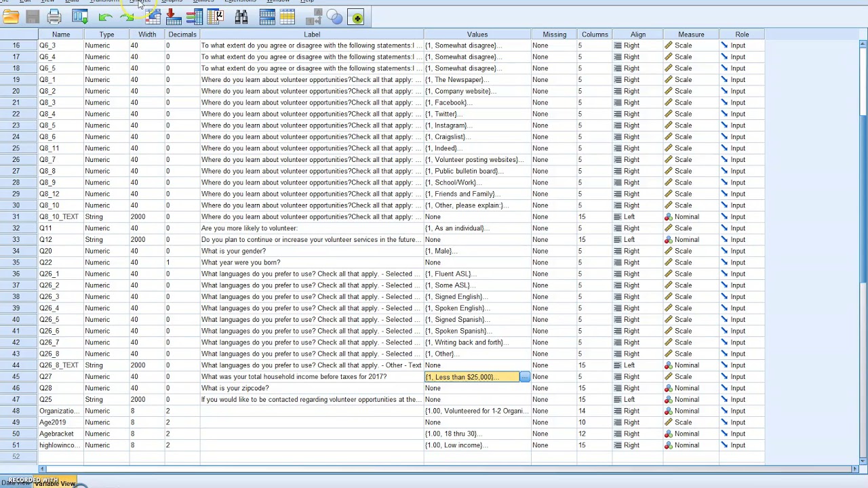This screenshot has width=868, height=488.
Task: Click the variable name Q27
Action: [x=45, y=377]
